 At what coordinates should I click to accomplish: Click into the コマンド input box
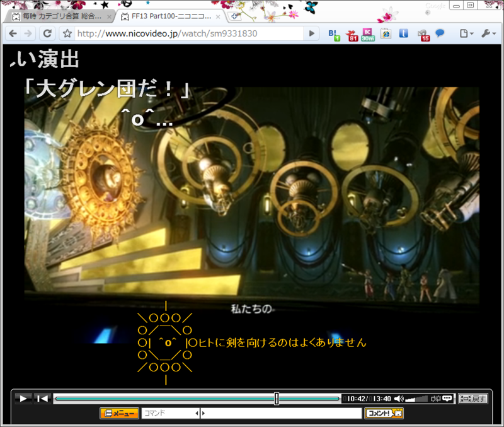168,413
